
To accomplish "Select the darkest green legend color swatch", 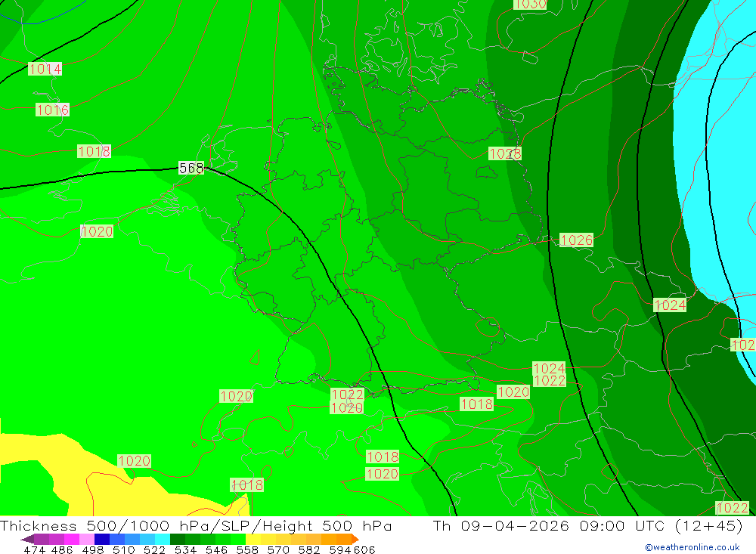I will 178,539.
